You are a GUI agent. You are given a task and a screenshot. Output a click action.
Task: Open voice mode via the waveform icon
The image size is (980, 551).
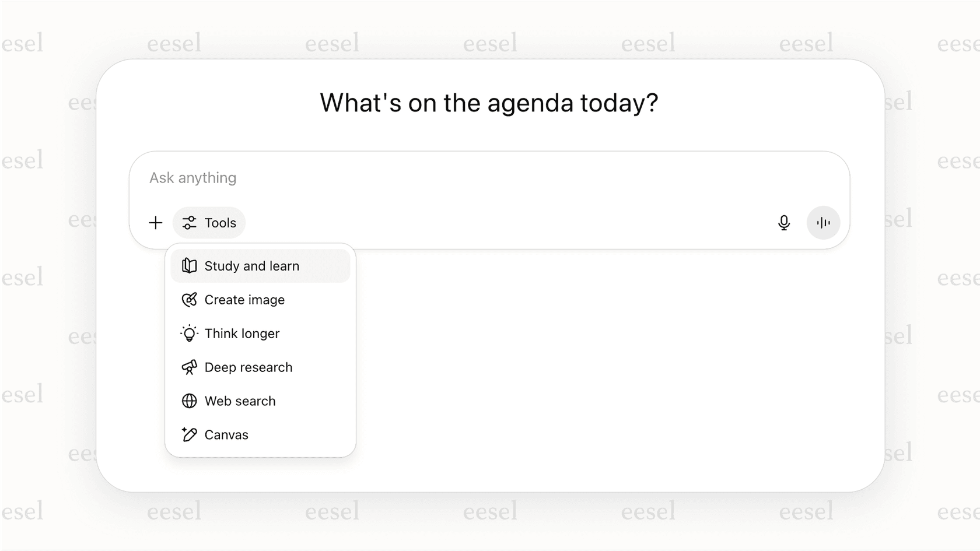coord(823,222)
